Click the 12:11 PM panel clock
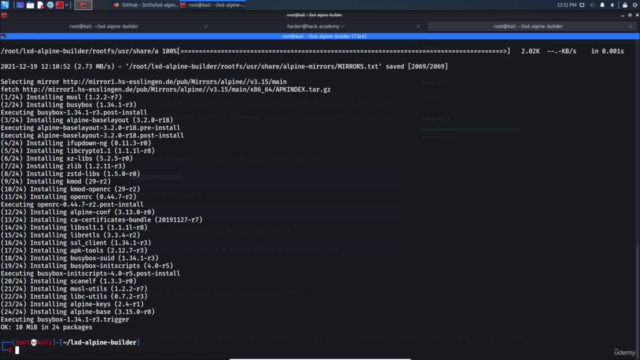640x360 pixels. pos(567,5)
